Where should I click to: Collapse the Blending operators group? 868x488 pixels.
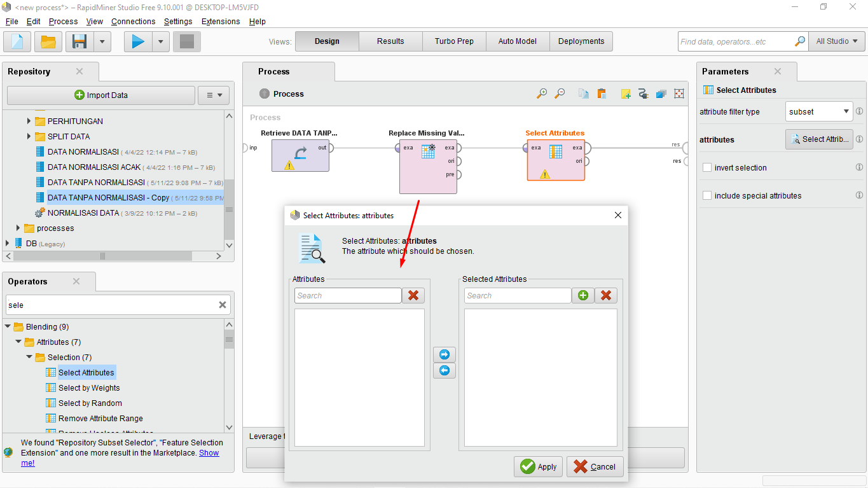click(x=8, y=326)
